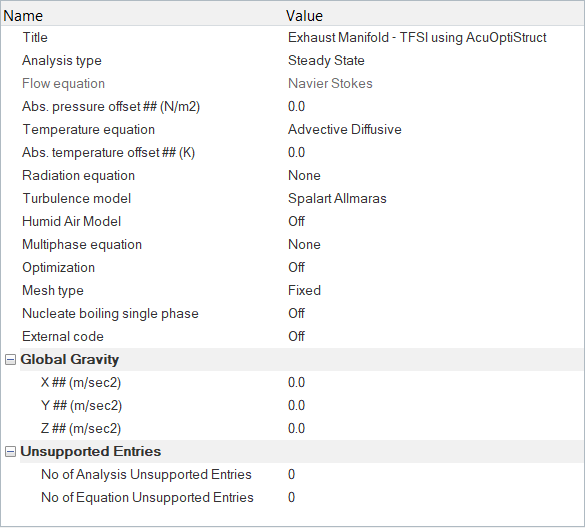
Task: Select the X gravity component label
Action: pyautogui.click(x=81, y=383)
